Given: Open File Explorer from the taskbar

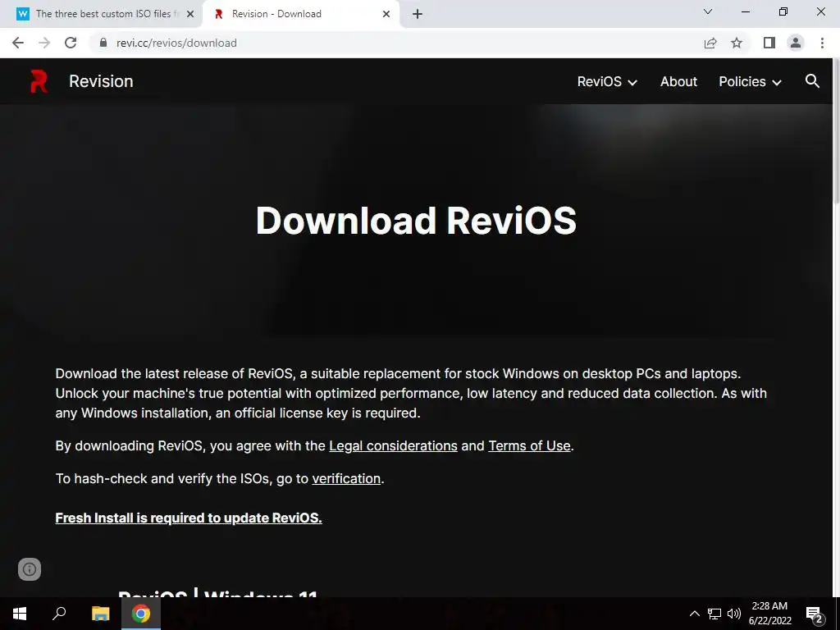Looking at the screenshot, I should (x=100, y=614).
